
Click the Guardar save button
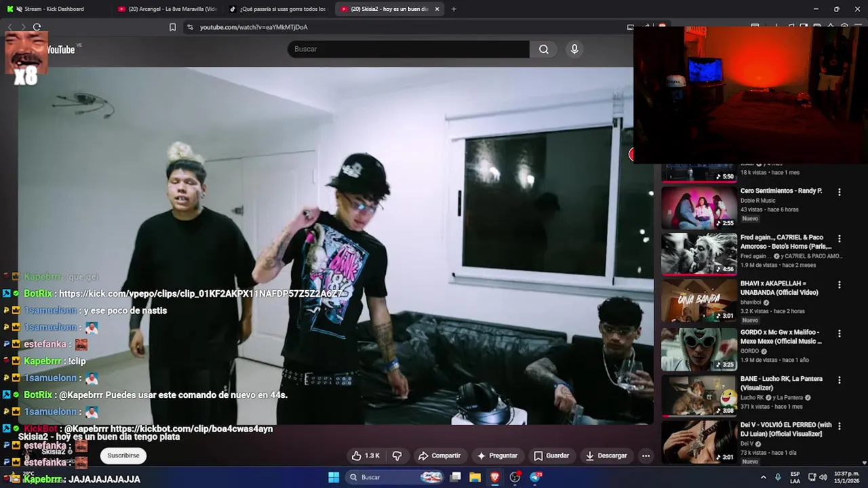[x=551, y=455]
